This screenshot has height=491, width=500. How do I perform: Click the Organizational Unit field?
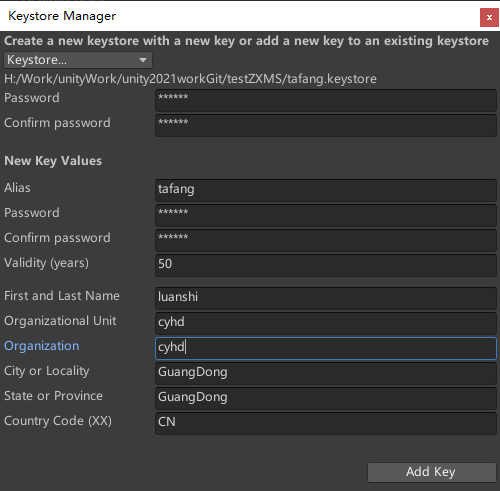point(326,323)
